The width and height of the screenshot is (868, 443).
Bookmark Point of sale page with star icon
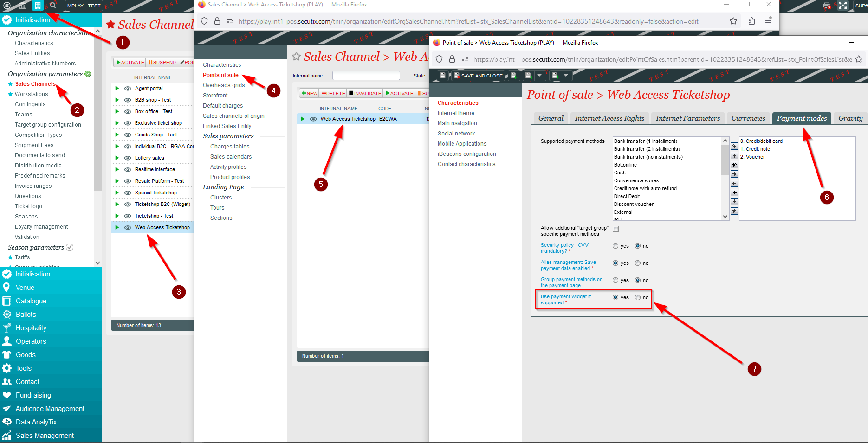pos(859,59)
